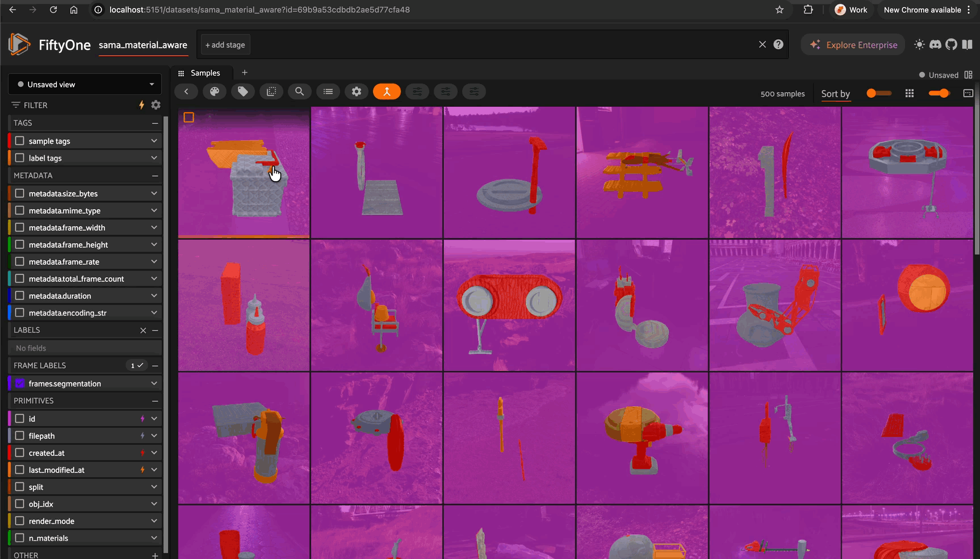Collapse the PRIMITIVES group
Screen dimensions: 980x559
(x=155, y=401)
